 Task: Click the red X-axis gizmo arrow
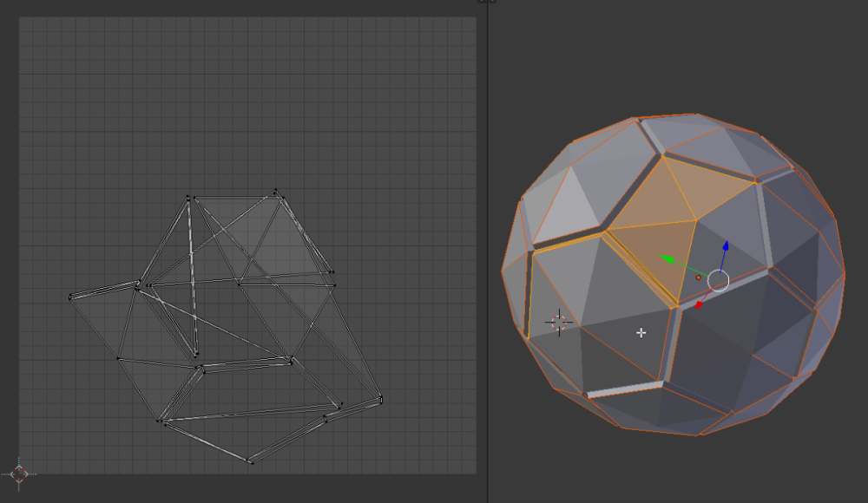point(700,304)
